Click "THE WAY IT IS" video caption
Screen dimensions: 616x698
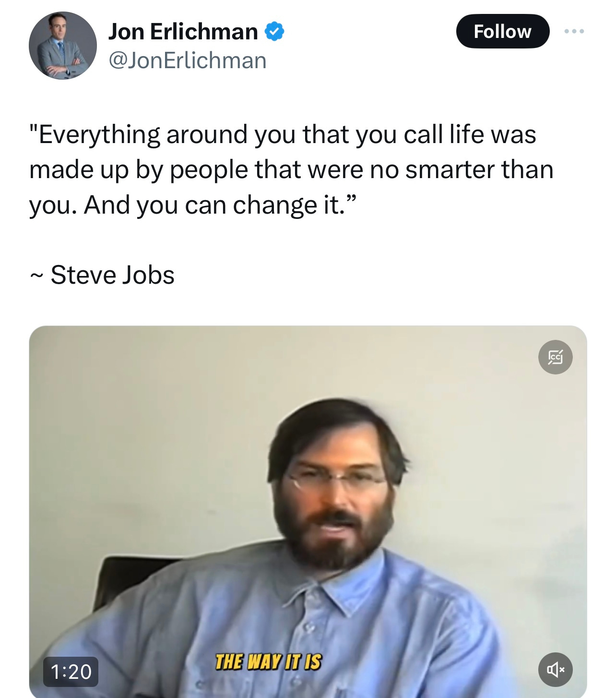pos(268,662)
